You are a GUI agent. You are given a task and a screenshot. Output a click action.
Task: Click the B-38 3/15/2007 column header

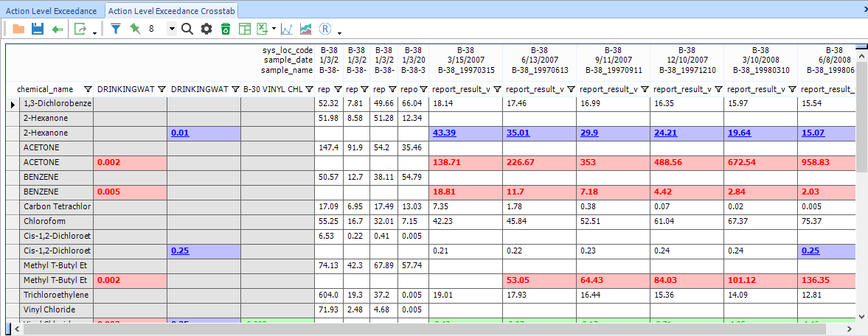466,60
